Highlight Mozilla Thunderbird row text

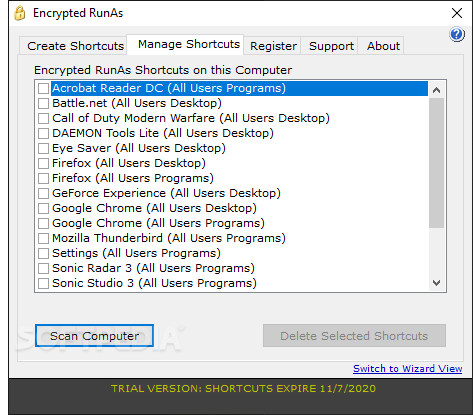[x=169, y=238]
